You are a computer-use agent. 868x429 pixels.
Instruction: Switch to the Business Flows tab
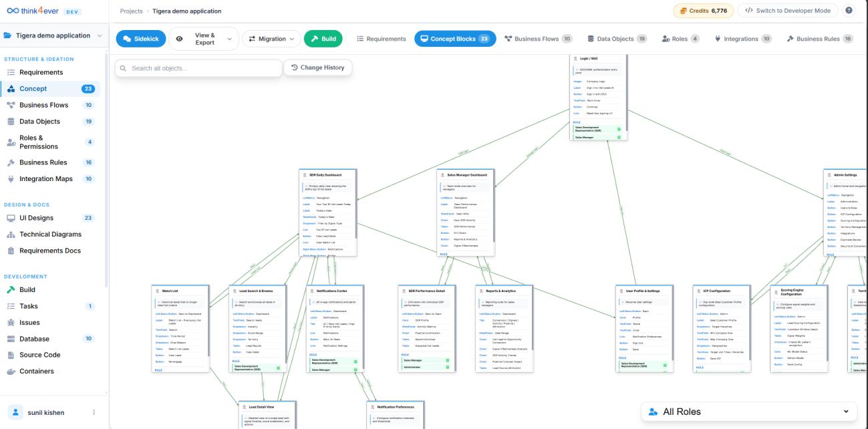coord(539,39)
